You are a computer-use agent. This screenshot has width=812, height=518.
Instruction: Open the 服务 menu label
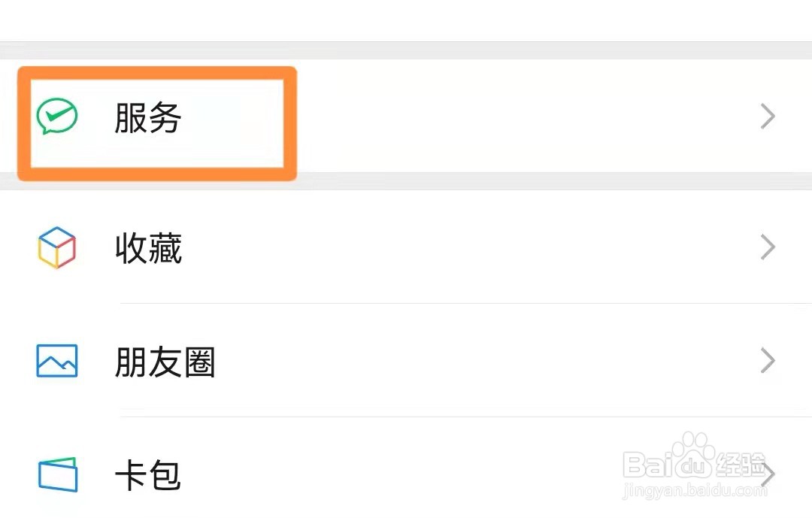(x=148, y=118)
